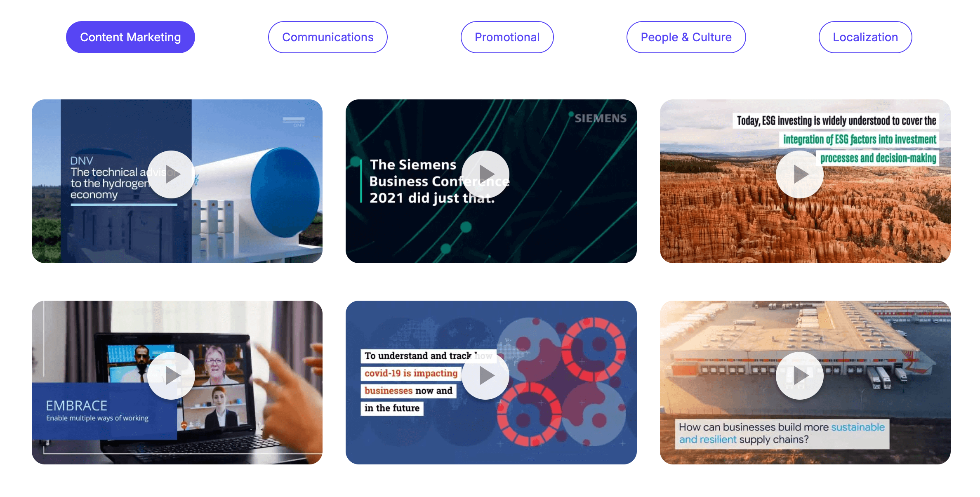Play the DNV hydrogen economy video
Image resolution: width=980 pixels, height=497 pixels.
[x=171, y=174]
